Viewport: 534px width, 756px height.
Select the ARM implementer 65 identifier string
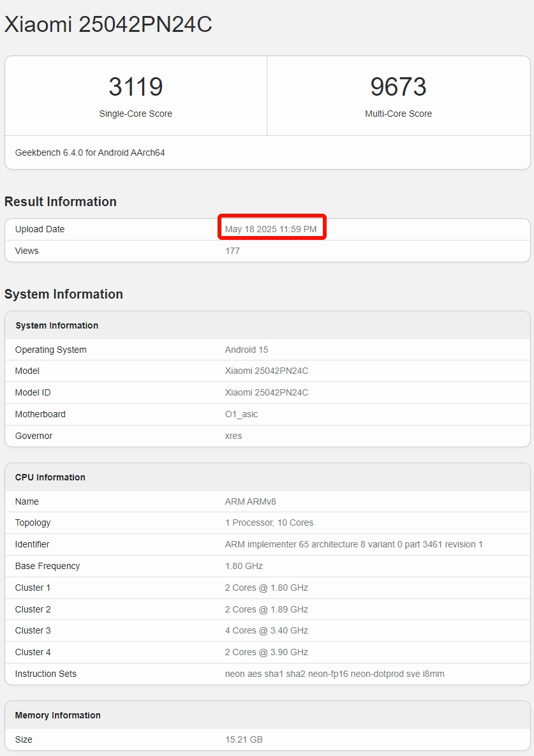353,544
